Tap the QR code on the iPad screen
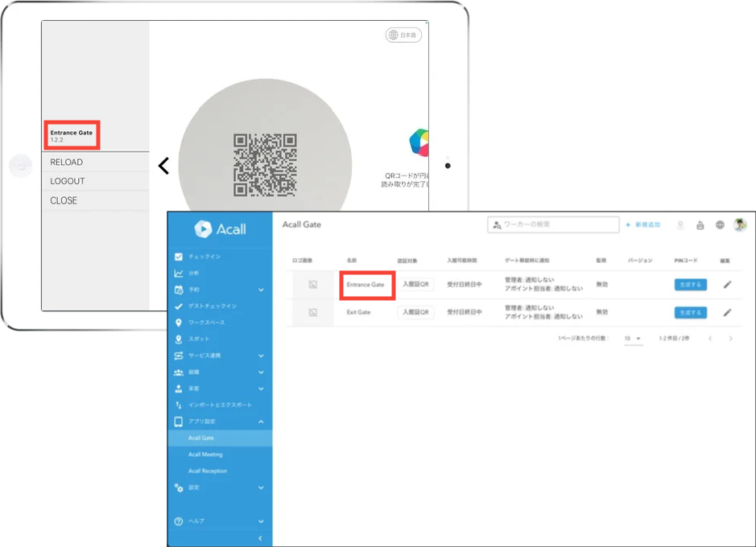756x547 pixels. [265, 165]
